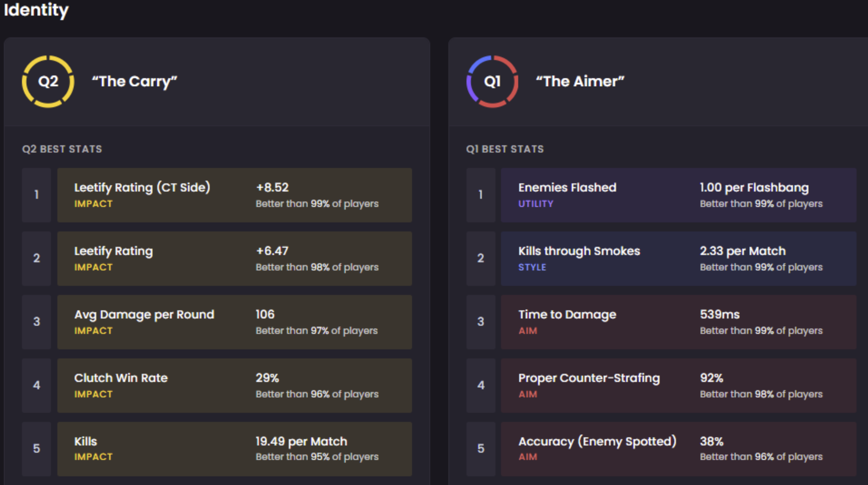Click the Identity section heading
868x485 pixels.
pos(36,10)
